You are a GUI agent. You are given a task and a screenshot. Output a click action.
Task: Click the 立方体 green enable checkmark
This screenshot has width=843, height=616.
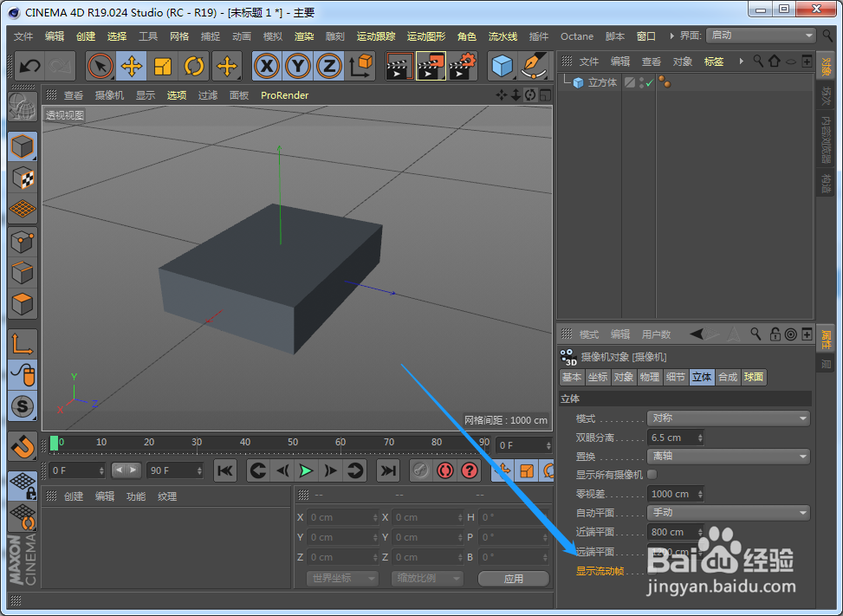pyautogui.click(x=650, y=83)
